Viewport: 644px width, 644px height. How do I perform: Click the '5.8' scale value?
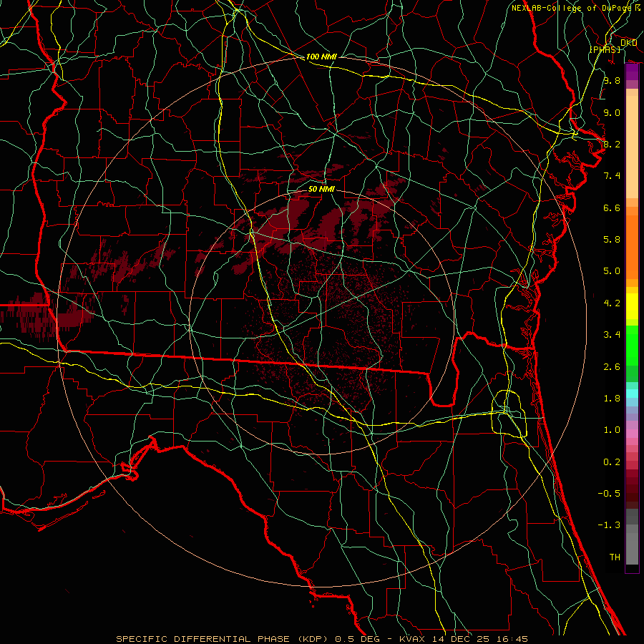pos(612,240)
